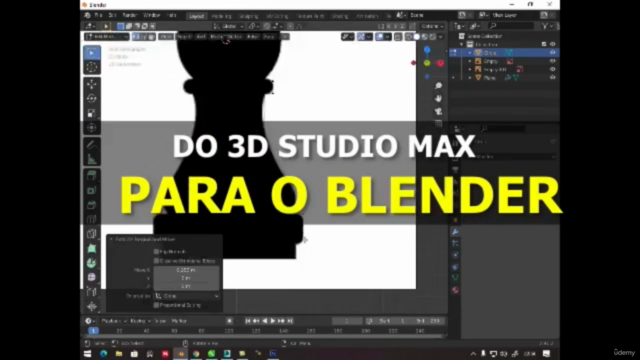Click the red X axis gizmo ball
This screenshot has width=640, height=360.
[440, 63]
